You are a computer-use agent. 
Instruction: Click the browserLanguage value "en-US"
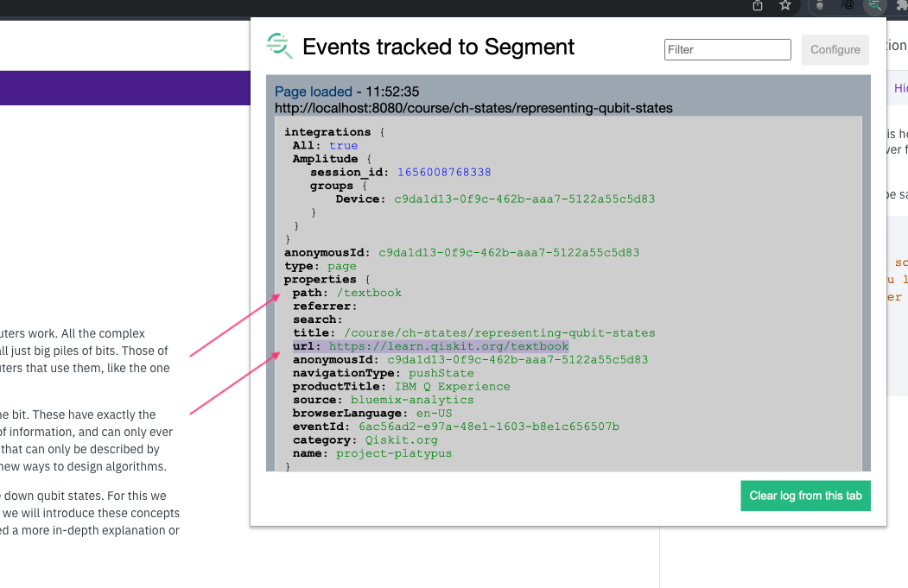coord(435,414)
